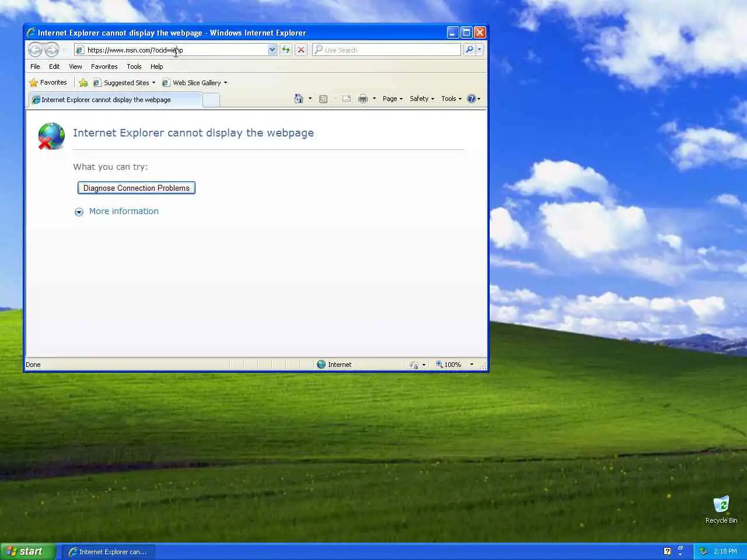Open the View menu
747x560 pixels.
coord(75,66)
